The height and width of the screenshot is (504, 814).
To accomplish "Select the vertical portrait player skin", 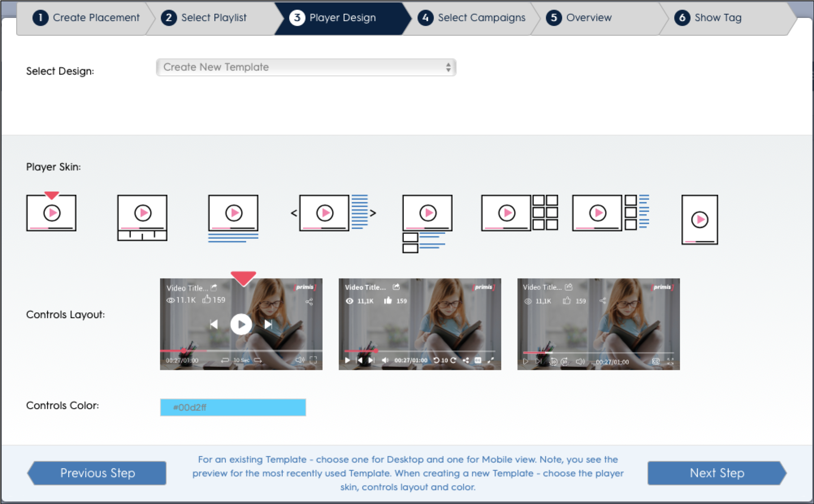I will [x=699, y=220].
